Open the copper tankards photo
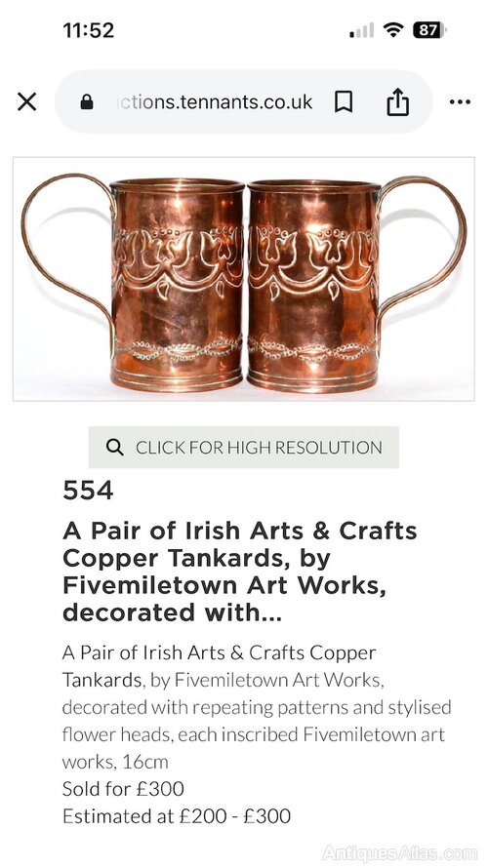This screenshot has width=488, height=868. (244, 279)
